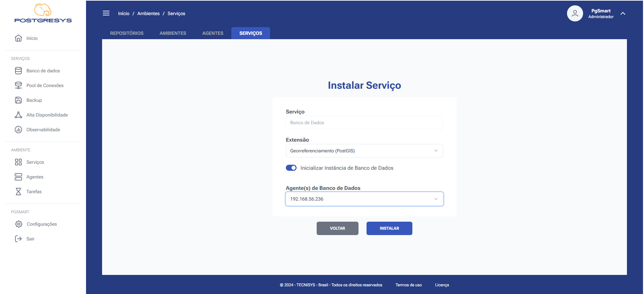Switch to the Repositórios tab

(x=127, y=33)
